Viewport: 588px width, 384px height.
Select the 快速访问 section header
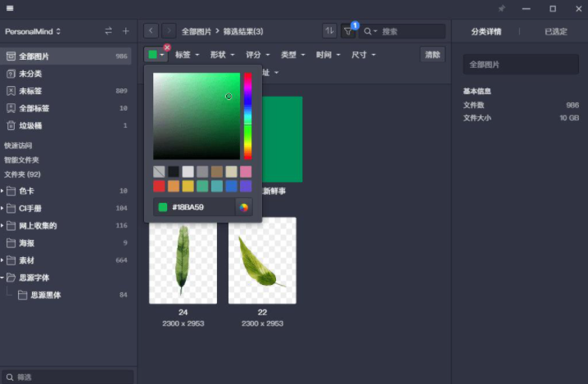coord(18,146)
